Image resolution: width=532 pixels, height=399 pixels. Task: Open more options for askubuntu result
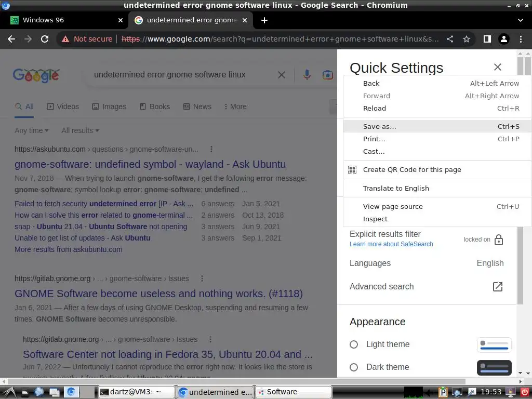(x=211, y=149)
